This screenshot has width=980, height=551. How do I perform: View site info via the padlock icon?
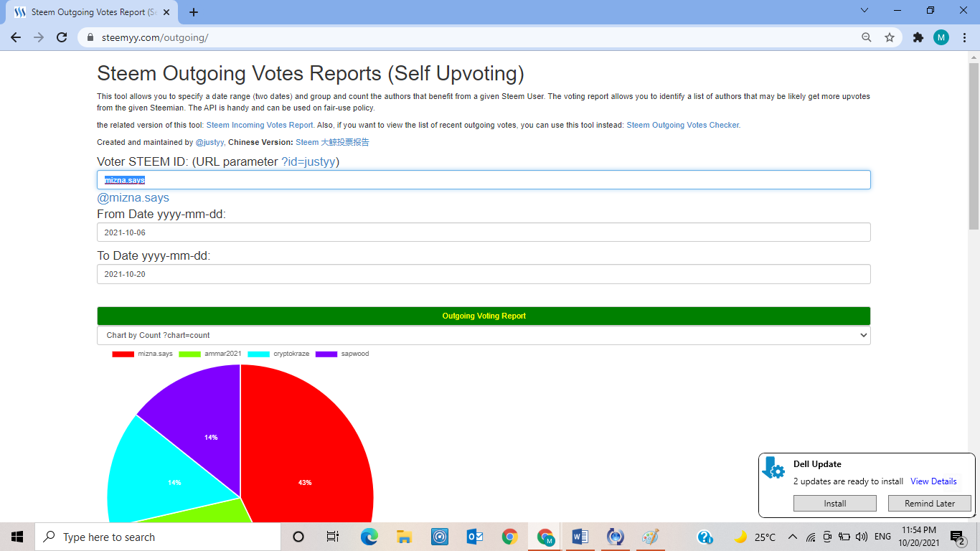pyautogui.click(x=90, y=37)
